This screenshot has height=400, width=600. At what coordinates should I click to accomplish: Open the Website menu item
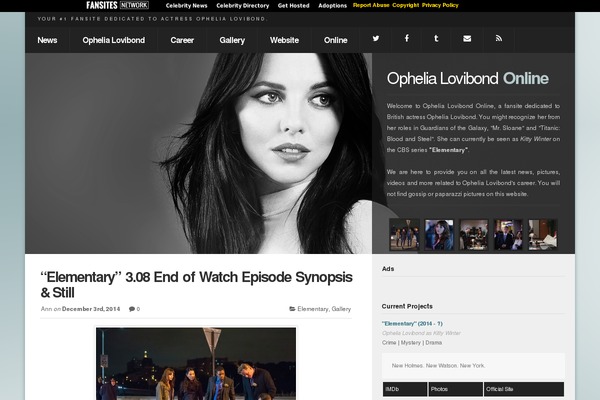click(284, 40)
